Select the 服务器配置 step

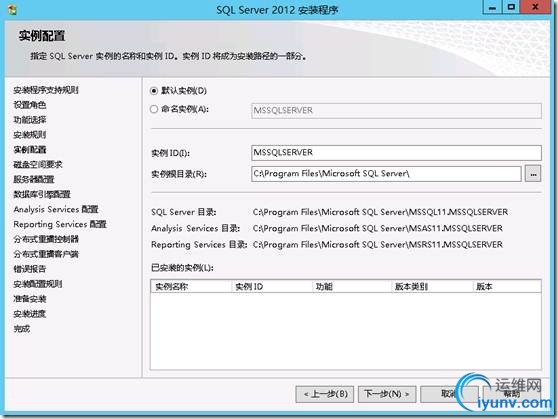point(34,179)
